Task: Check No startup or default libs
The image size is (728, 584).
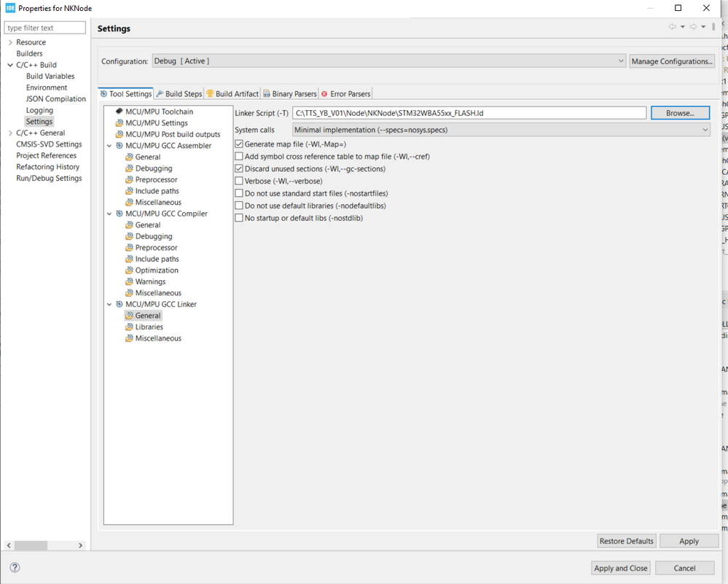Action: tap(239, 218)
